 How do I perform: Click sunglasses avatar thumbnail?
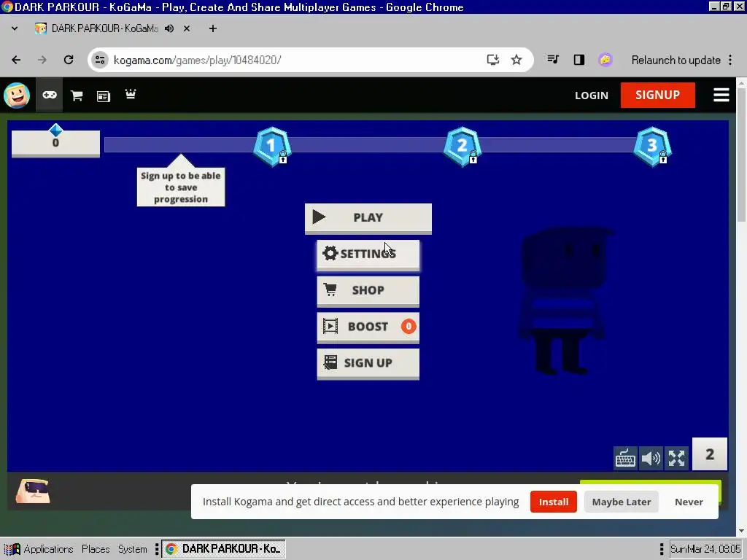(32, 491)
